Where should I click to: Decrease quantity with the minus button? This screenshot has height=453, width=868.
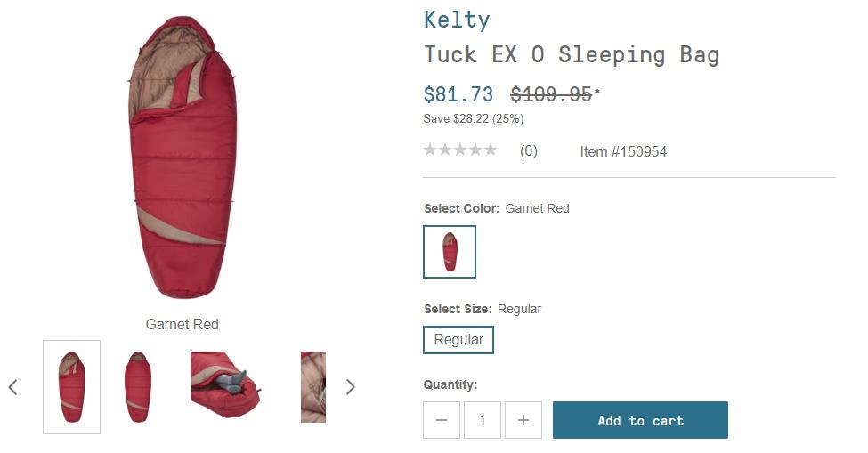pos(442,420)
